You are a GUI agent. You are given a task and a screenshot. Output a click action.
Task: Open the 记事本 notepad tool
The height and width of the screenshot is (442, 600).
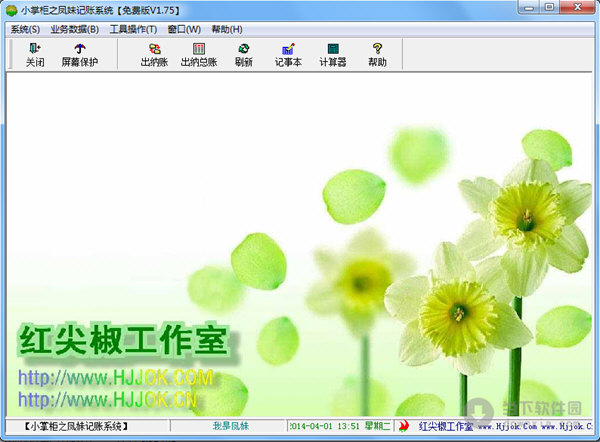[288, 55]
